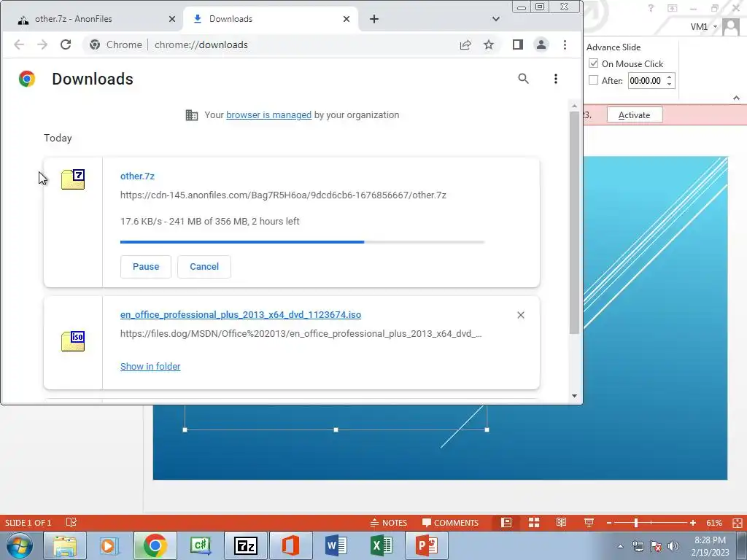Viewport: 747px width, 560px height.
Task: Toggle NOTES pane in status bar
Action: point(389,523)
